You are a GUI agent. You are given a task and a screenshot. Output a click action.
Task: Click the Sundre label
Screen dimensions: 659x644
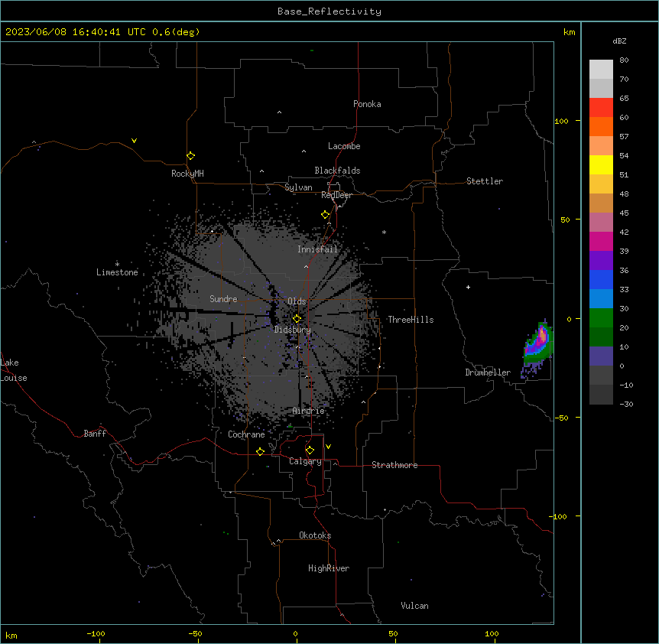[x=223, y=299]
